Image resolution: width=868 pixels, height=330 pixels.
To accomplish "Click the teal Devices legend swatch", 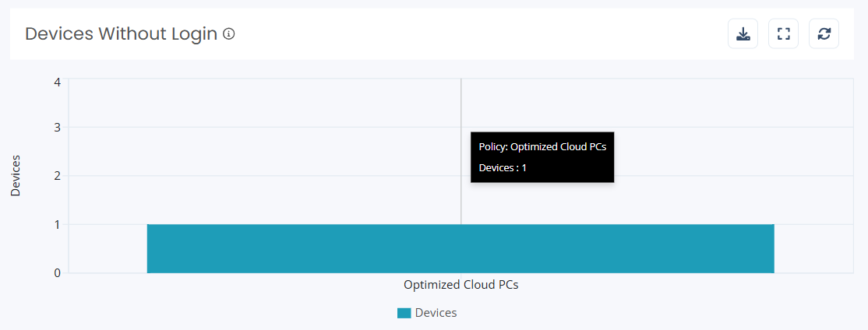I will pos(404,313).
